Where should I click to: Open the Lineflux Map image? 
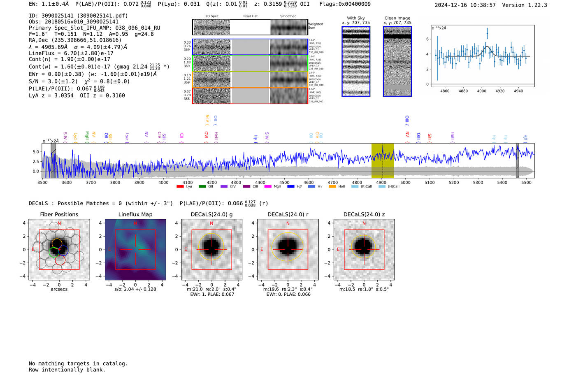(x=135, y=249)
